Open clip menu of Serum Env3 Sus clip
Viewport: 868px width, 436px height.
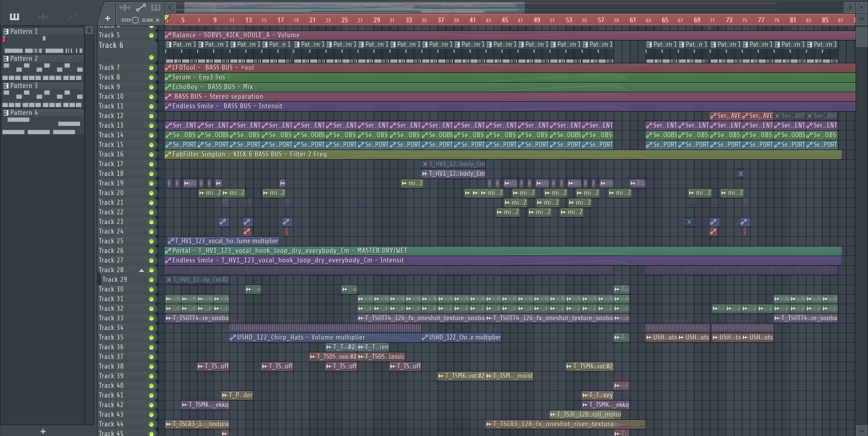click(168, 77)
